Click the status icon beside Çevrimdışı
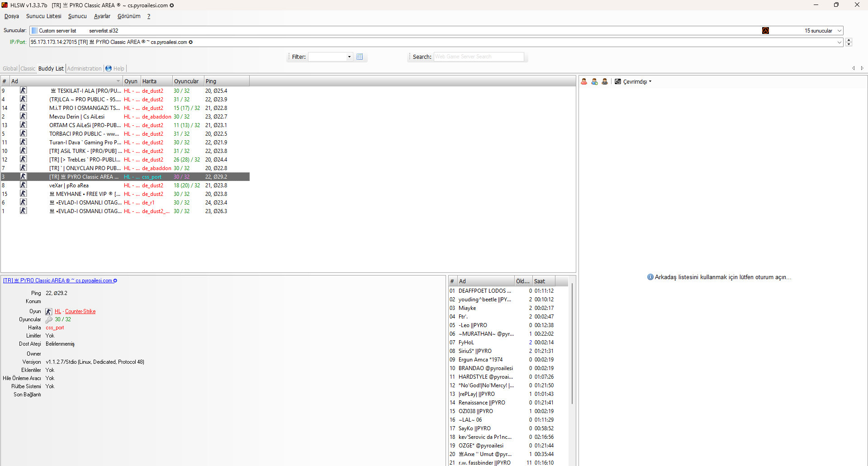 [618, 81]
